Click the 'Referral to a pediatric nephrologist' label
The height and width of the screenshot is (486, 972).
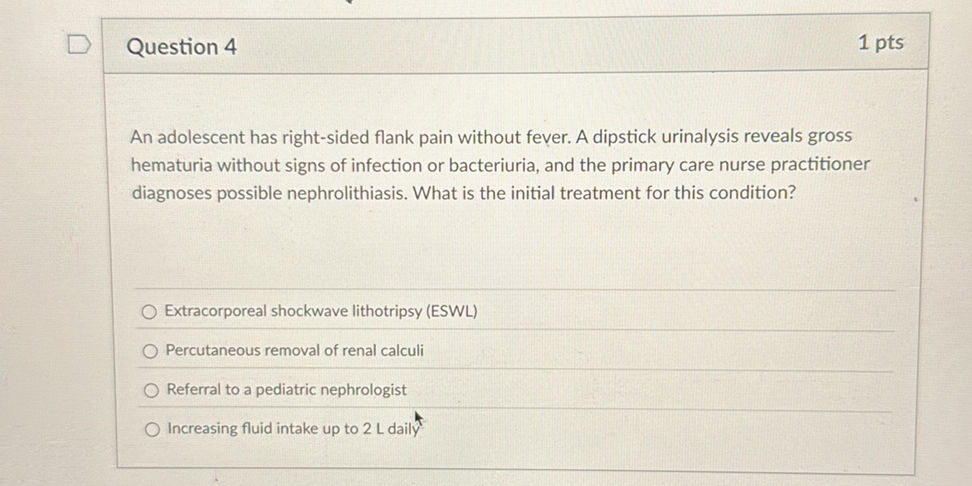(286, 390)
